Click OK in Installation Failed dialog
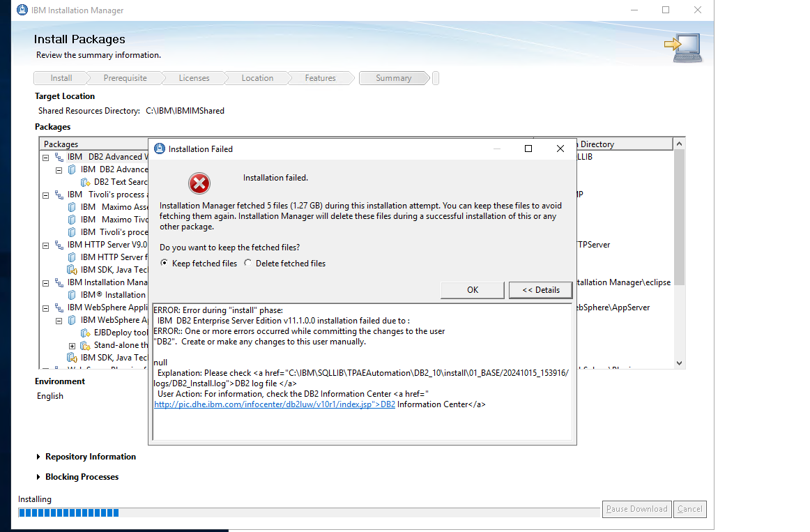 pos(472,290)
